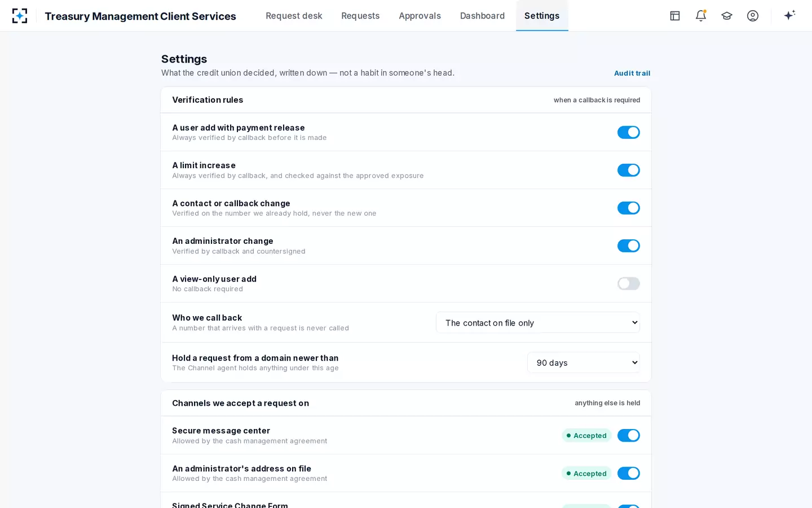The image size is (812, 508).
Task: Click the app logo icon
Action: pyautogui.click(x=20, y=16)
